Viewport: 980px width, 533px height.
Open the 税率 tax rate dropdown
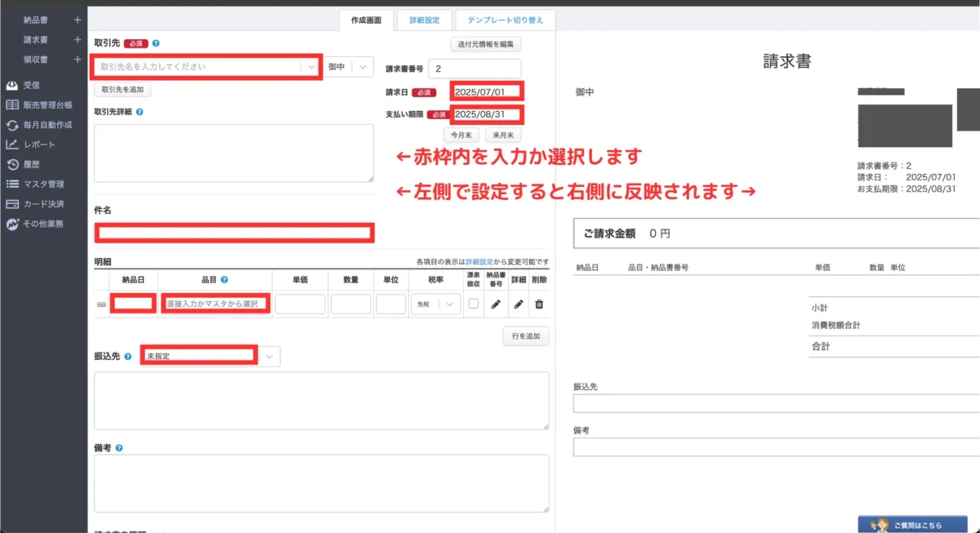click(436, 305)
